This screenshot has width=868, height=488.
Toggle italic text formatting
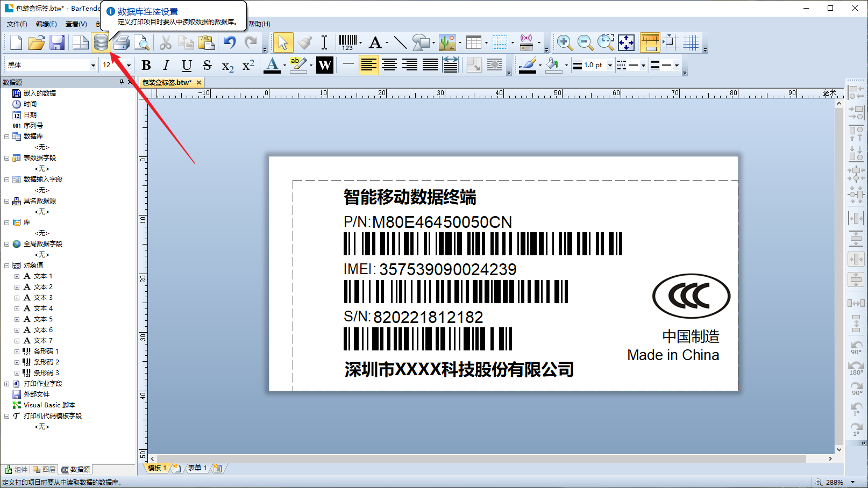tap(166, 65)
